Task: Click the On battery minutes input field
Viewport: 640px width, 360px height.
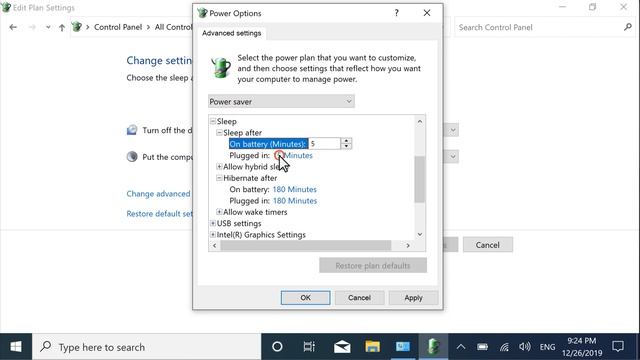Action: tap(324, 144)
